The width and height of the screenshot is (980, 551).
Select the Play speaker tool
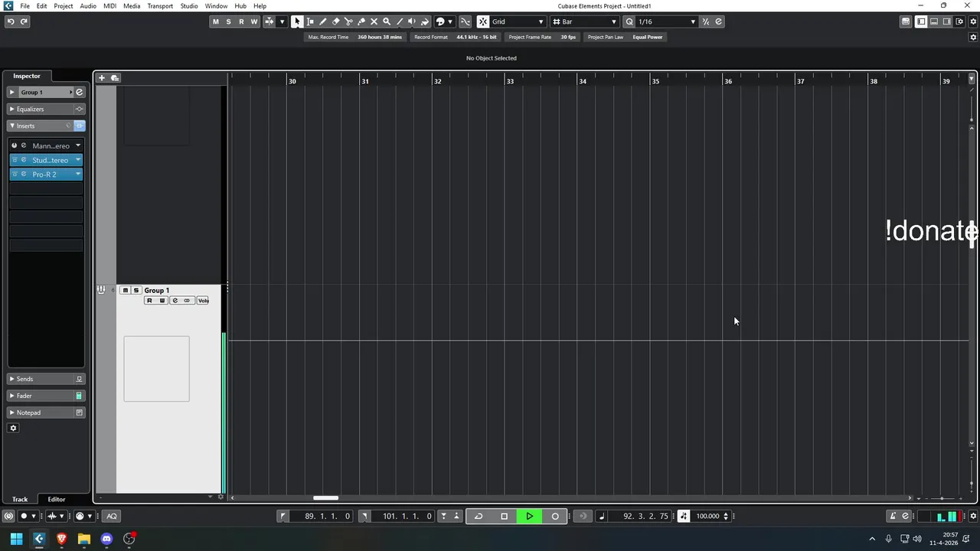click(413, 21)
